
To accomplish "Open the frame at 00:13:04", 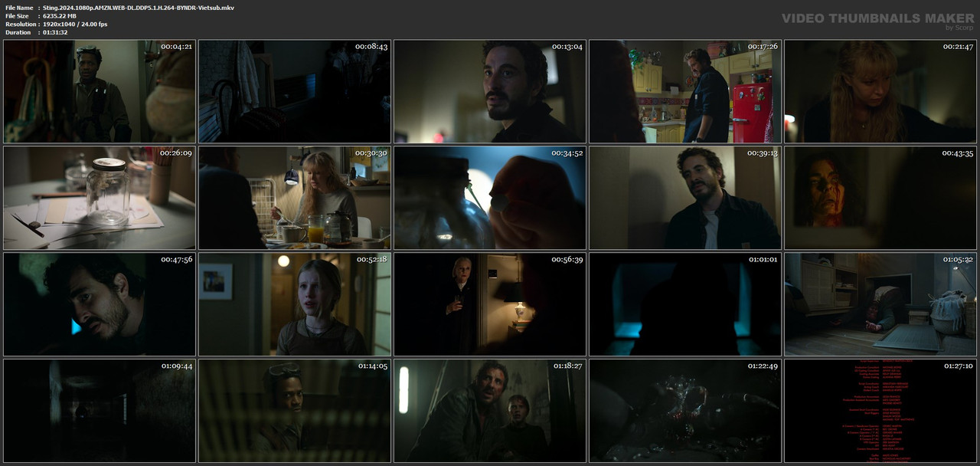I will tap(490, 92).
